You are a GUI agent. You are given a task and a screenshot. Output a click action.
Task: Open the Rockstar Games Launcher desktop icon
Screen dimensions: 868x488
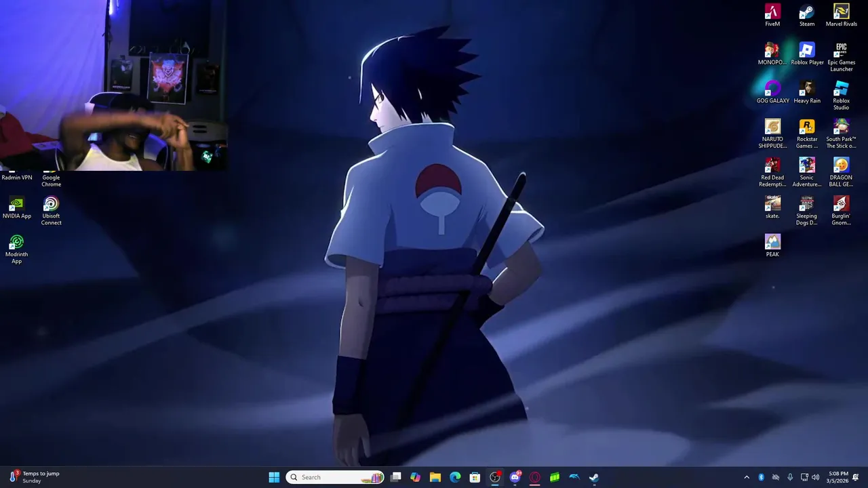click(x=806, y=134)
